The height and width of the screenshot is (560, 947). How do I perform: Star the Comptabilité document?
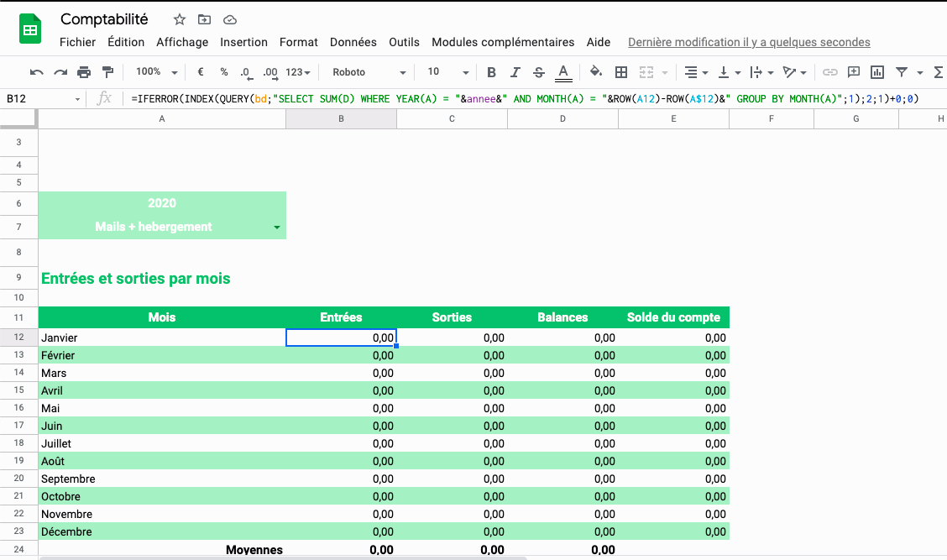pos(179,19)
